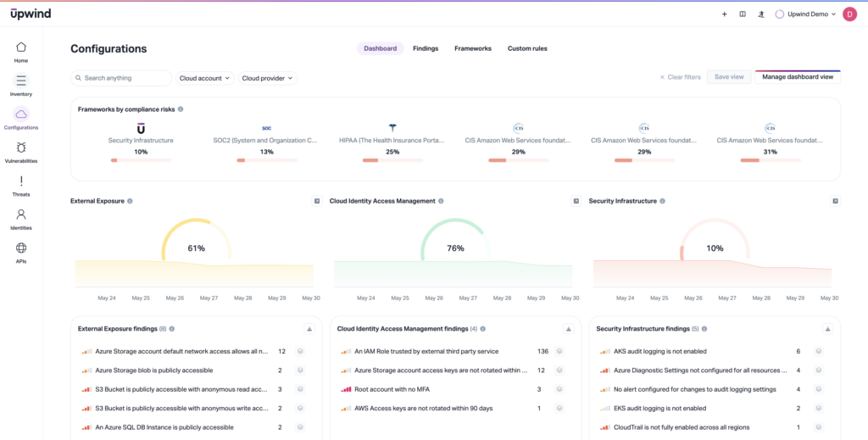Open finding S3 Bucket publicly accessible anonymous write

(x=181, y=409)
